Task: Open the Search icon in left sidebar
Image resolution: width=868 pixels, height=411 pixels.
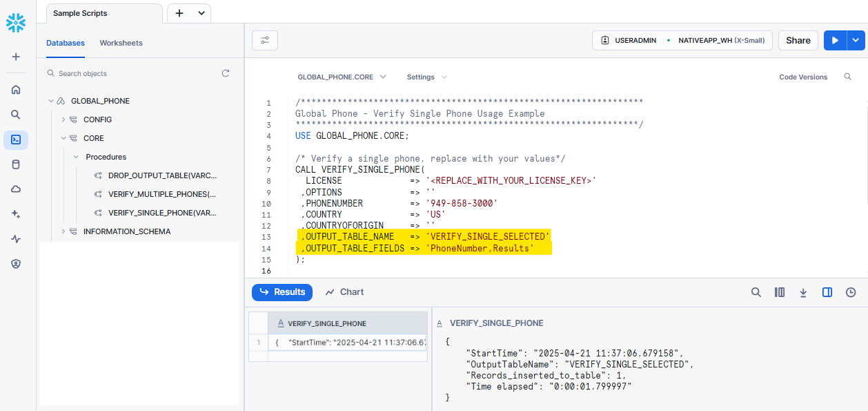Action: (x=16, y=115)
